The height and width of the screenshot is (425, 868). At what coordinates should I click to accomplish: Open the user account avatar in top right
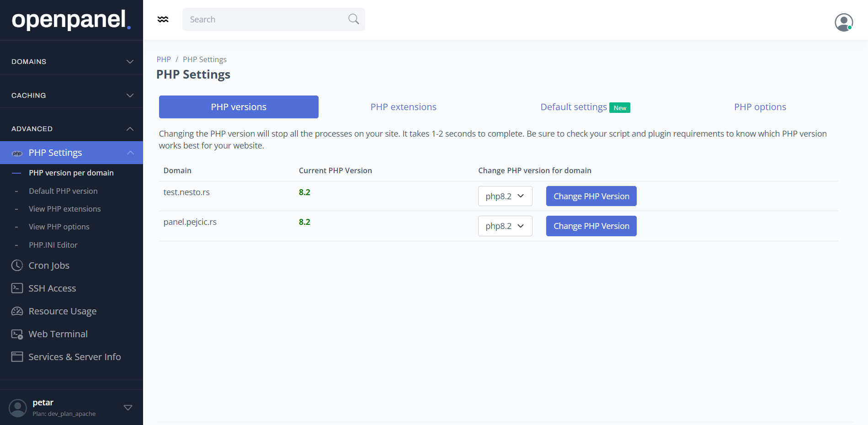(843, 22)
